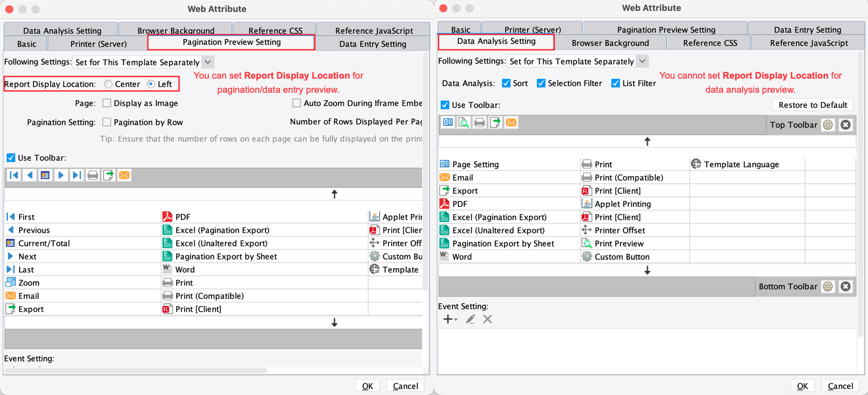Edit event using the pencil icon
Image resolution: width=868 pixels, height=395 pixels.
click(x=470, y=319)
